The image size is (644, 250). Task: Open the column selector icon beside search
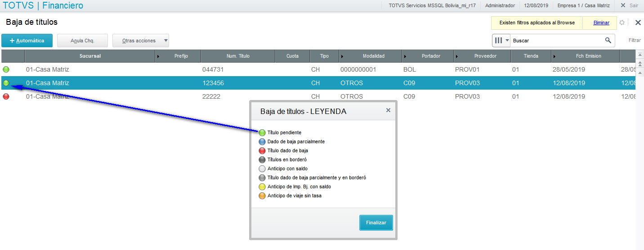pos(501,41)
